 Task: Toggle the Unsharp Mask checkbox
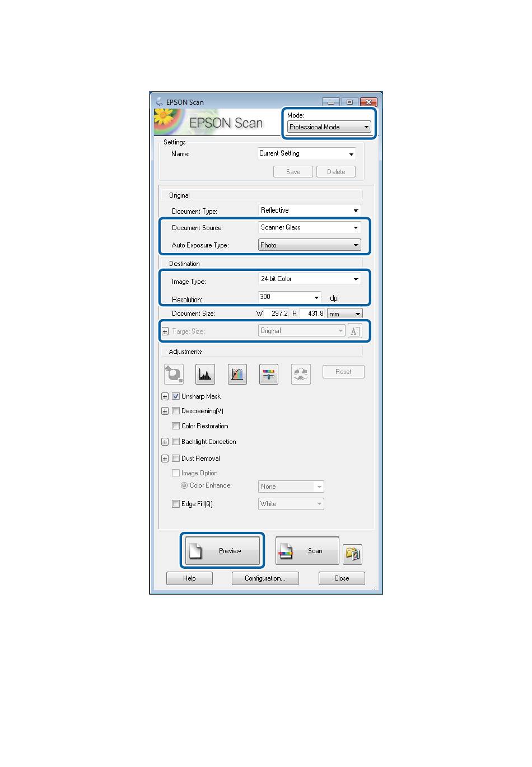point(176,396)
